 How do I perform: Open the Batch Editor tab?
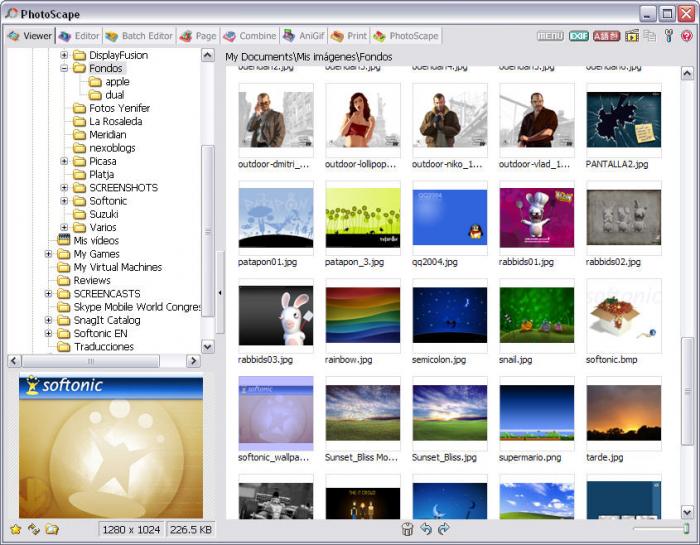pyautogui.click(x=139, y=36)
